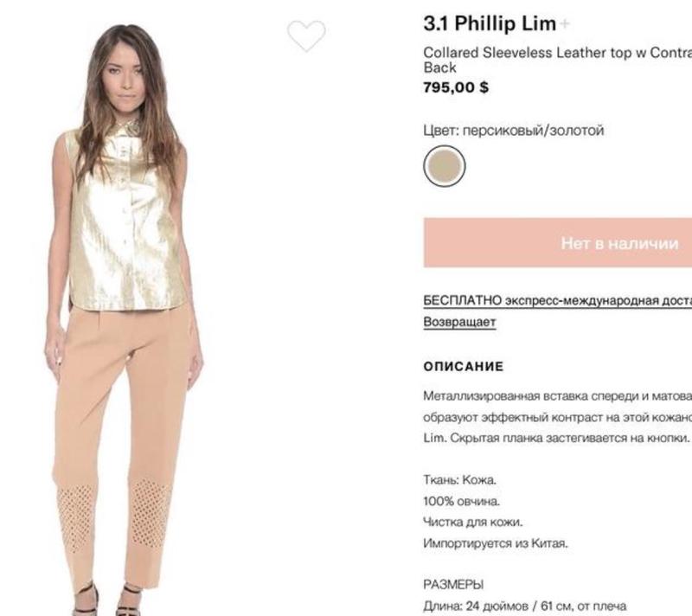The height and width of the screenshot is (616, 692).
Task: Add item to wishlist with heart icon
Action: [306, 35]
